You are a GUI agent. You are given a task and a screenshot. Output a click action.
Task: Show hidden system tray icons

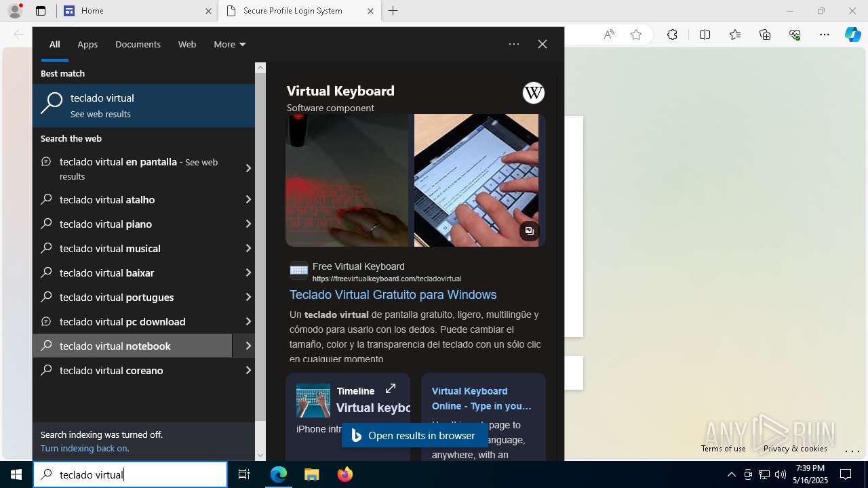pyautogui.click(x=731, y=474)
